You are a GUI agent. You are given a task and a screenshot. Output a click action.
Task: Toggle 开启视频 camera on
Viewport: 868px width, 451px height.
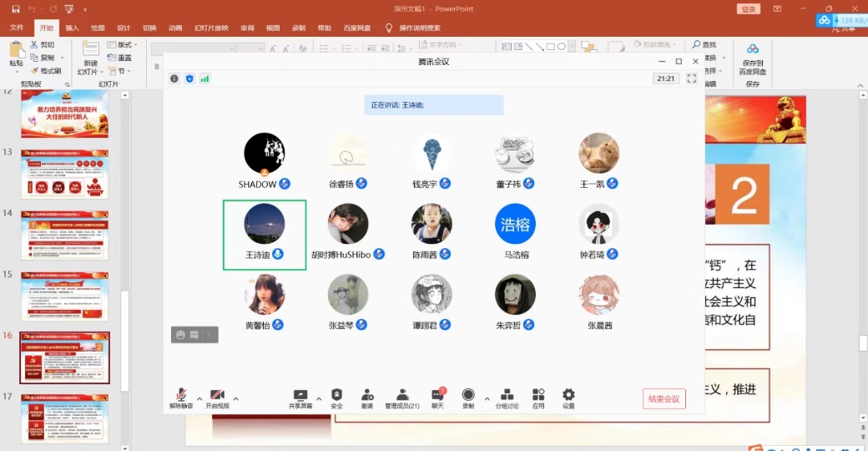click(217, 395)
